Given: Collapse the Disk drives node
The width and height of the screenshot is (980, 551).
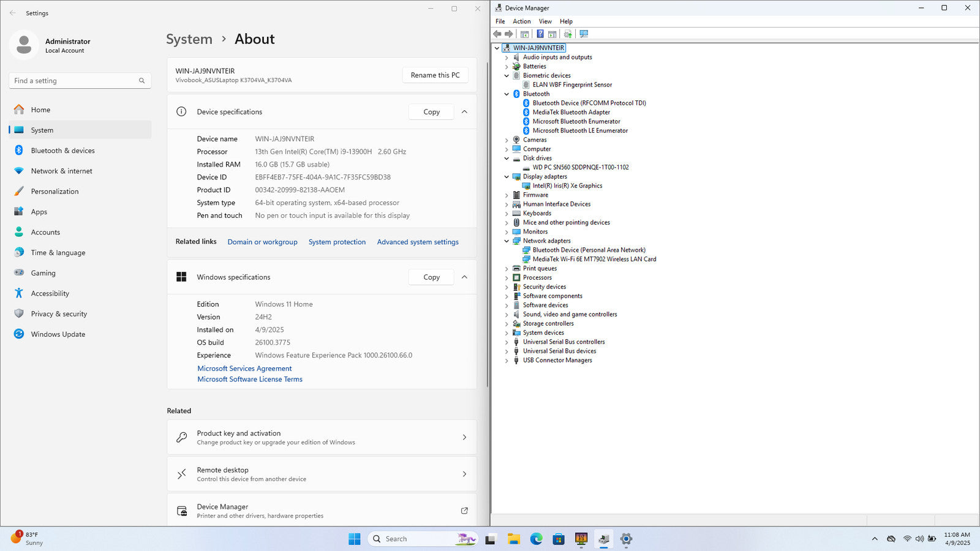Looking at the screenshot, I should click(x=507, y=159).
